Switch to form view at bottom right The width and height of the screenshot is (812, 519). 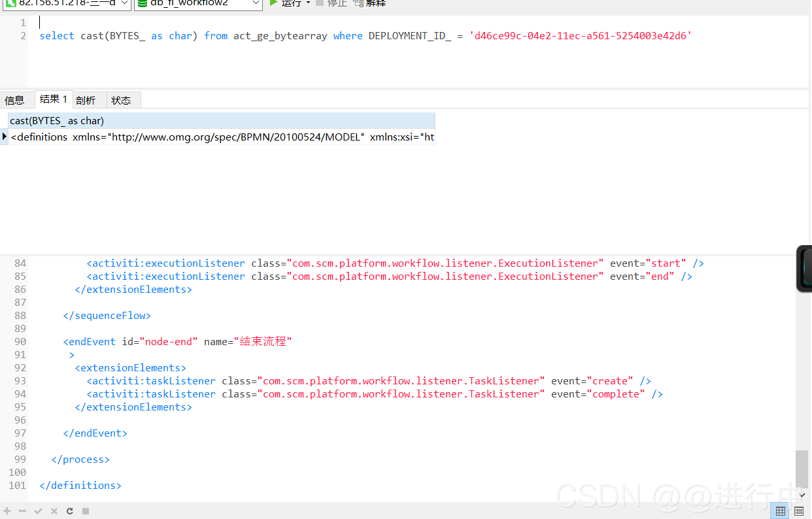[799, 511]
